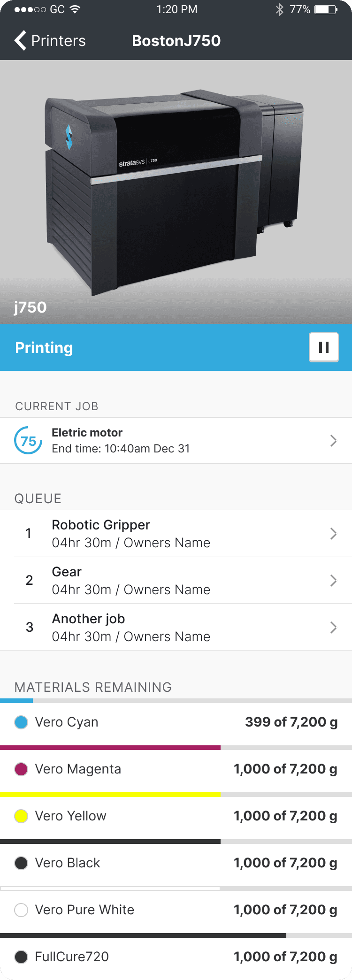Viewport: 352px width, 980px height.
Task: Click the j750 model label
Action: click(31, 307)
